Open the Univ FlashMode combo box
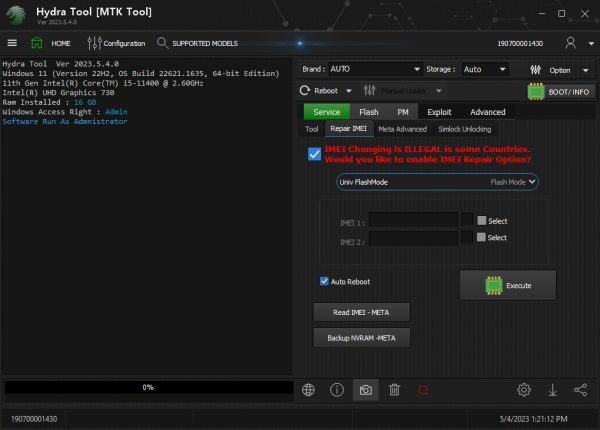The height and width of the screenshot is (430, 600). click(x=437, y=182)
